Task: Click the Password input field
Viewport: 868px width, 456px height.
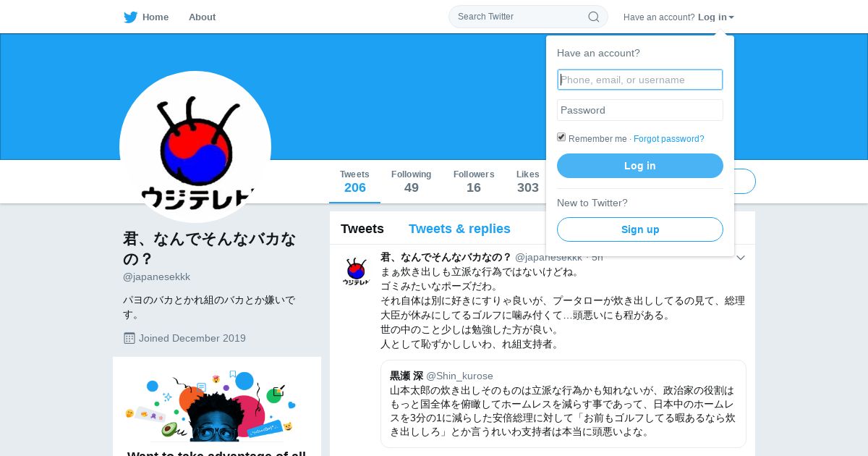Action: pos(640,110)
